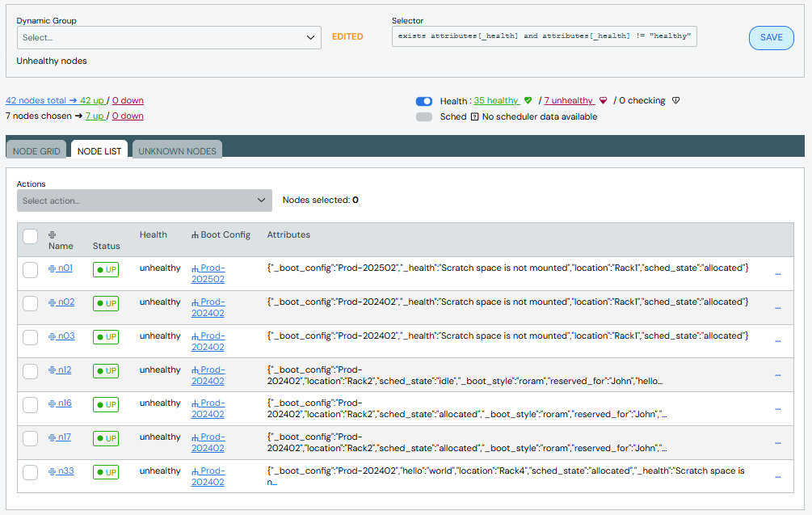The image size is (812, 515).
Task: Click the green heart icon beside healthy count
Action: tap(528, 101)
